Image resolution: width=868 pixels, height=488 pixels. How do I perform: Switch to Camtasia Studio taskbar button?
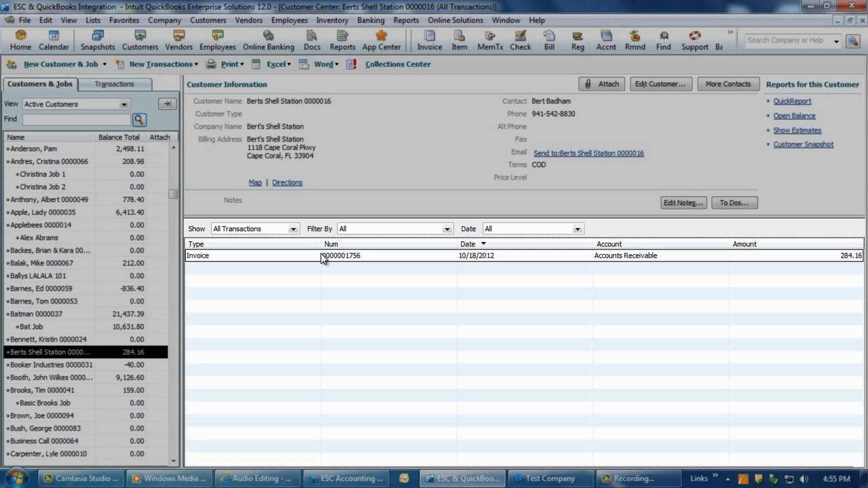[81, 478]
